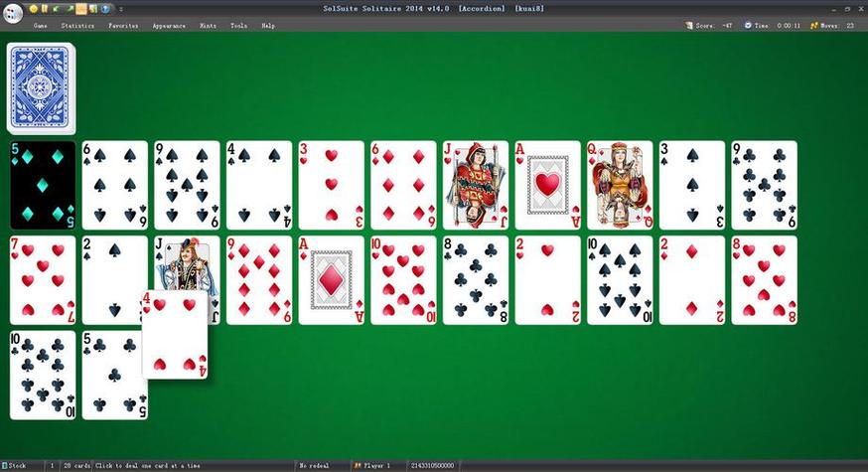Deal a card from the stock pile
868x472 pixels.
(x=41, y=88)
